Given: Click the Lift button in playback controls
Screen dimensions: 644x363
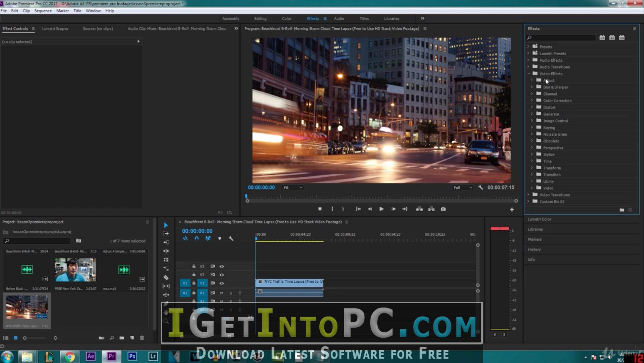Looking at the screenshot, I should tap(419, 209).
